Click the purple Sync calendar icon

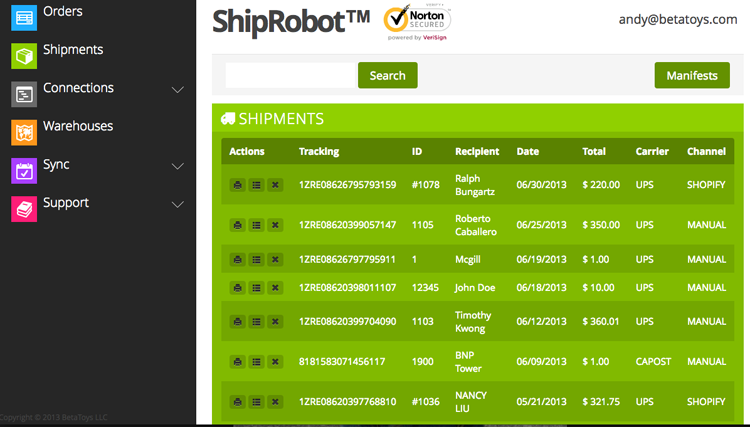point(24,171)
